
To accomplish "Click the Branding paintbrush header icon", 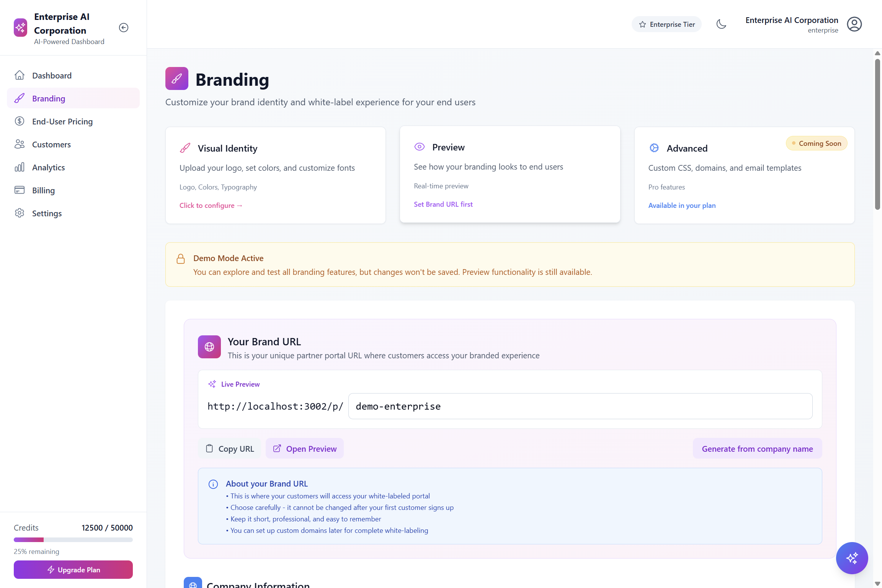I will pyautogui.click(x=177, y=78).
